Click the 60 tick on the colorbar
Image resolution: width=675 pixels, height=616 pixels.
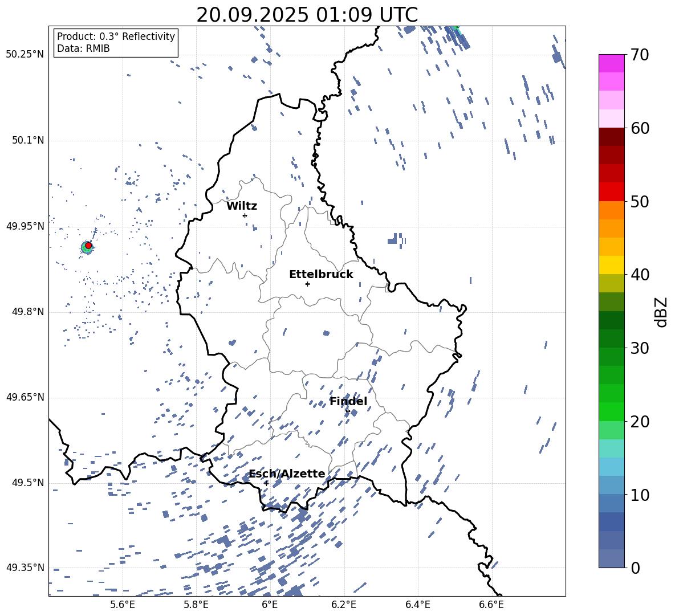(x=640, y=128)
